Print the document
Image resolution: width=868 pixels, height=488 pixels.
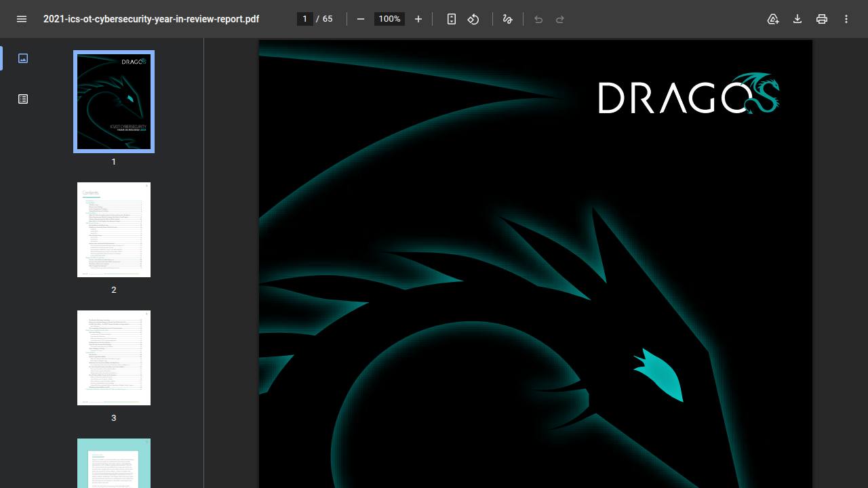coord(822,19)
